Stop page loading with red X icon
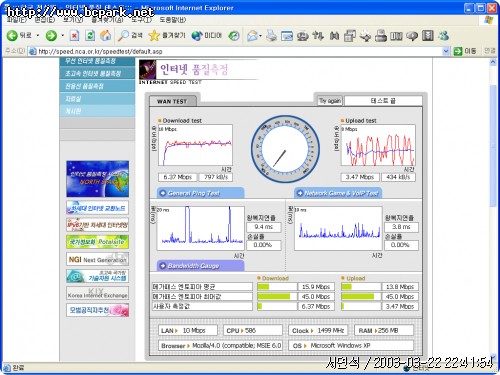 (x=74, y=35)
